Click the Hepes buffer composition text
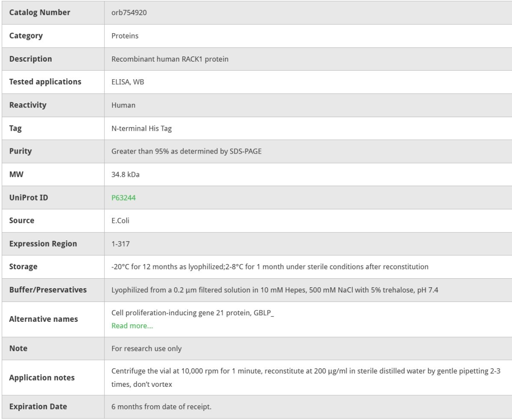 [x=274, y=290]
